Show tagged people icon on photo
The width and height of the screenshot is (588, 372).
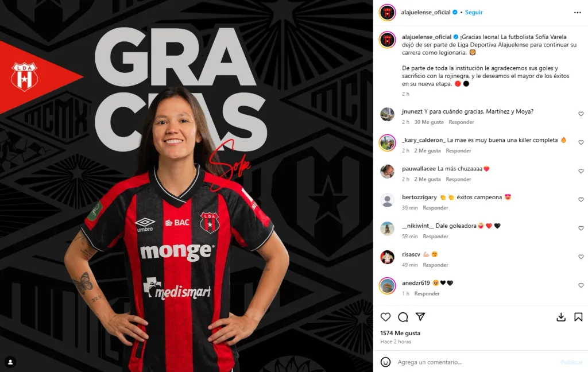(x=10, y=362)
